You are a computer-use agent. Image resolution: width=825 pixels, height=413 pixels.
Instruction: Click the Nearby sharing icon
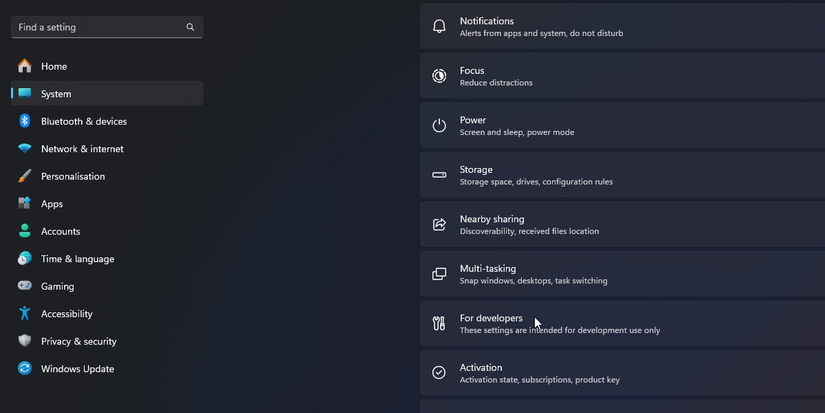point(439,225)
